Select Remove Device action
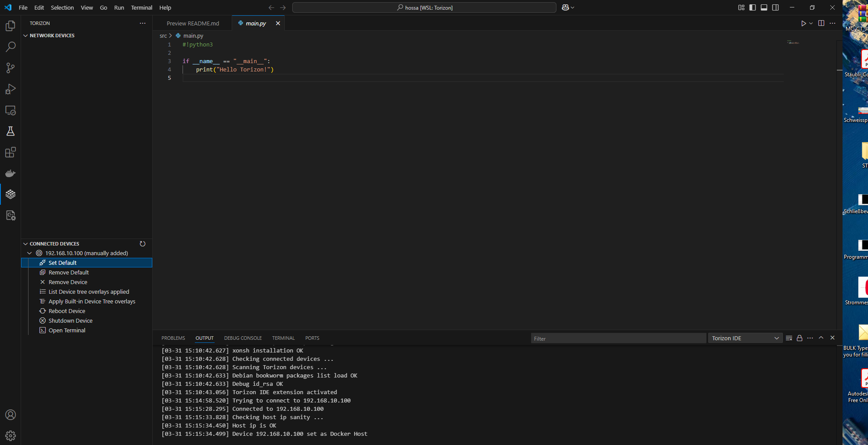Screen dimensions: 868x445 (x=87, y=282)
